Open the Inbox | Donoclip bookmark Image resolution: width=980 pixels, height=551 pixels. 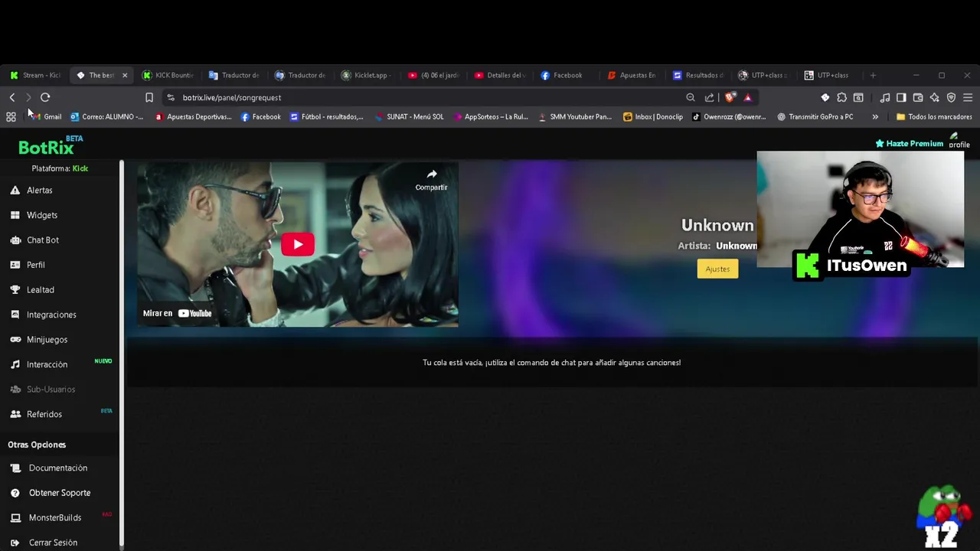[x=652, y=116]
